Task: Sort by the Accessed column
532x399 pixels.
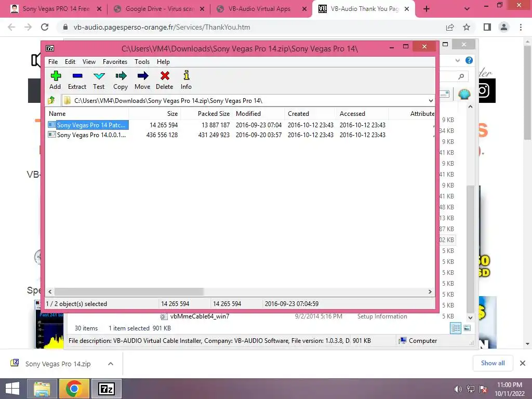Action: (x=362, y=114)
